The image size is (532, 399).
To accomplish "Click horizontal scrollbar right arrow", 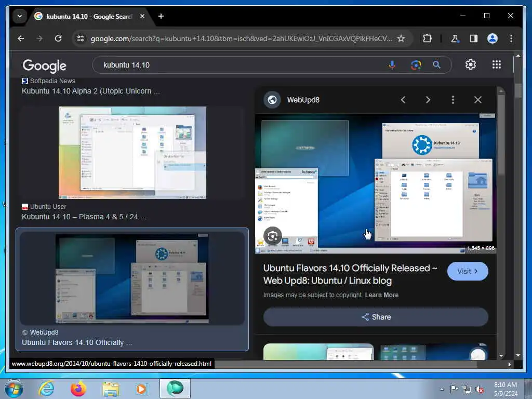I will coord(509,364).
